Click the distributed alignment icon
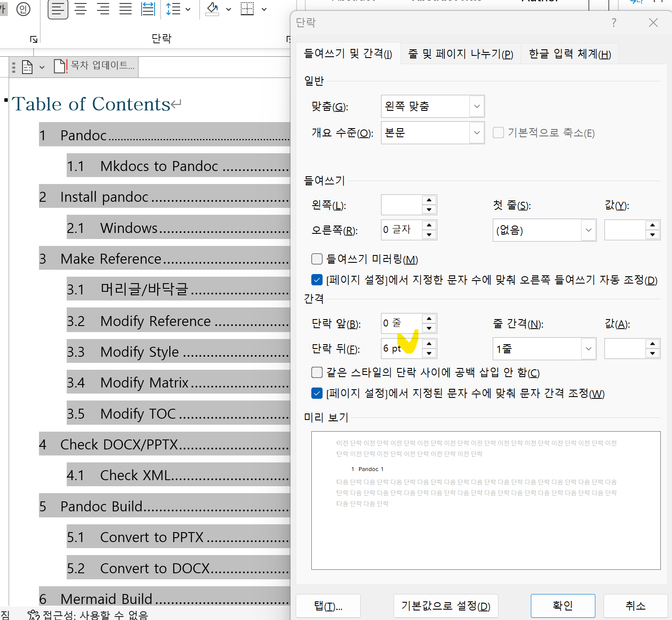This screenshot has height=620, width=672. point(148,9)
